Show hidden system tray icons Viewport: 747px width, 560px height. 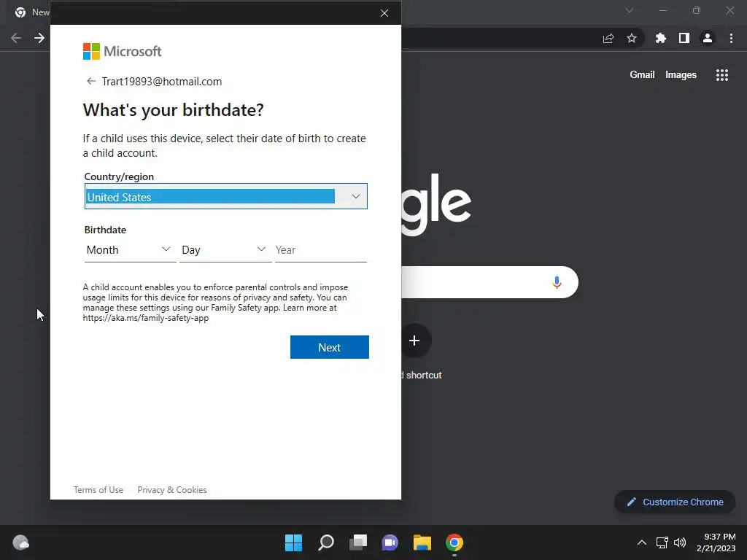[x=642, y=542]
